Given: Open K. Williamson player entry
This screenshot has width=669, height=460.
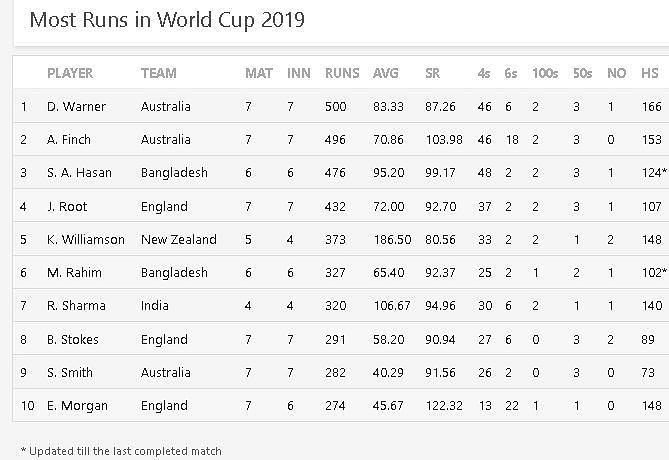Looking at the screenshot, I should [86, 239].
